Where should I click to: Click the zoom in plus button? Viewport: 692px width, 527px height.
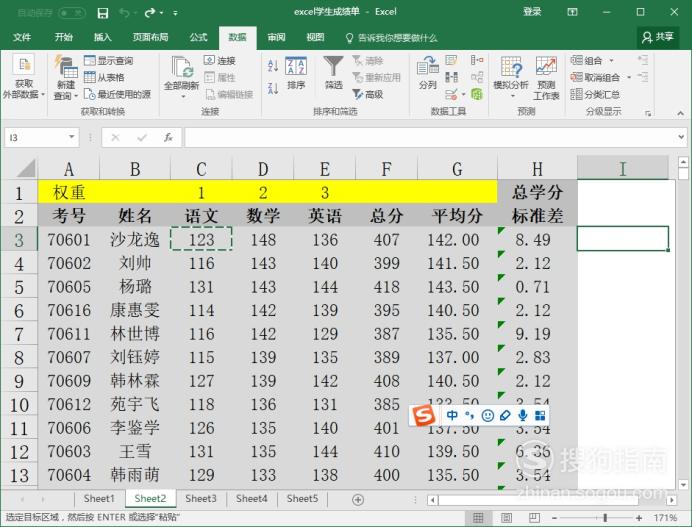[x=639, y=518]
